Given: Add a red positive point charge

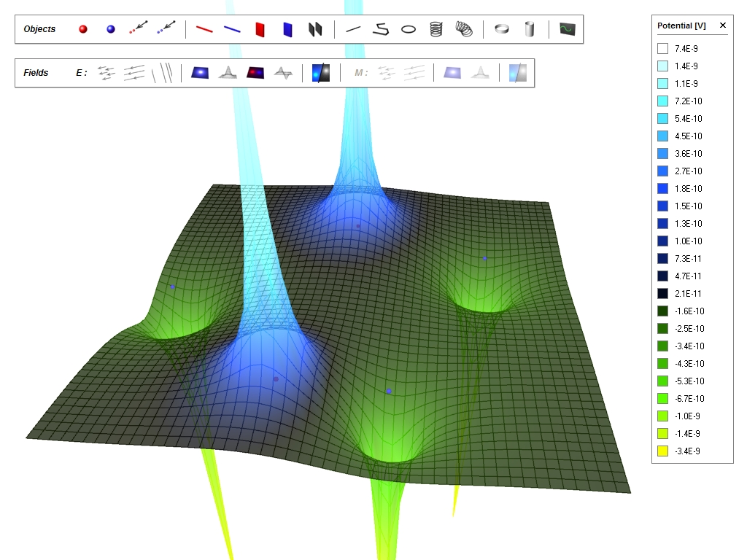Looking at the screenshot, I should [83, 29].
